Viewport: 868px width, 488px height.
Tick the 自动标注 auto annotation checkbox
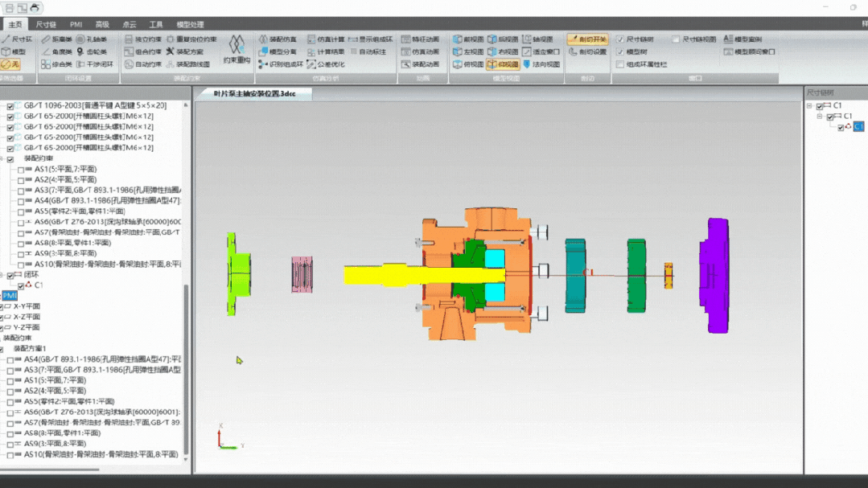[354, 51]
